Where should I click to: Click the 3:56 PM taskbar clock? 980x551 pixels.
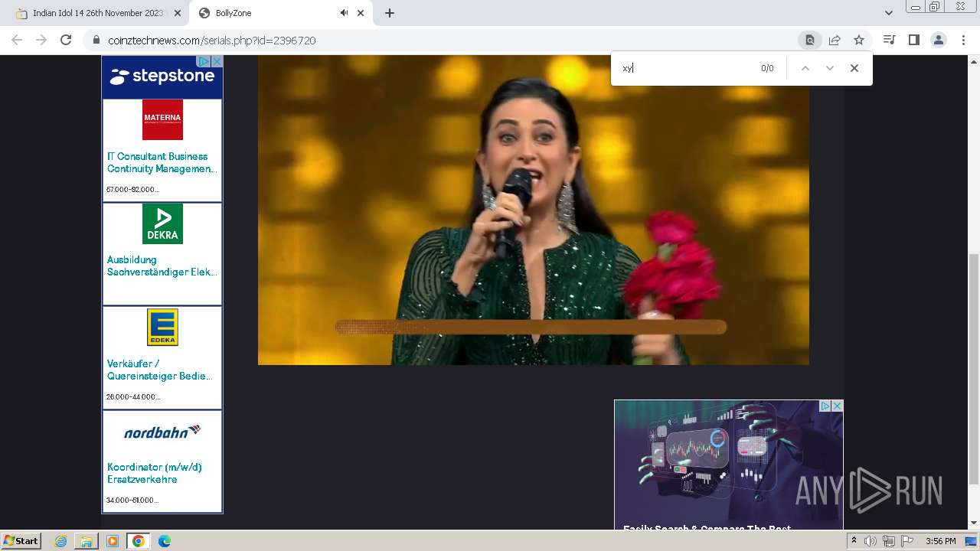941,541
